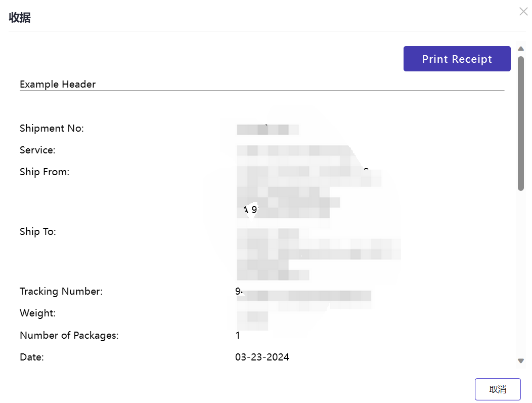
Task: Cancel the dialog with the 取消 button
Action: [498, 389]
